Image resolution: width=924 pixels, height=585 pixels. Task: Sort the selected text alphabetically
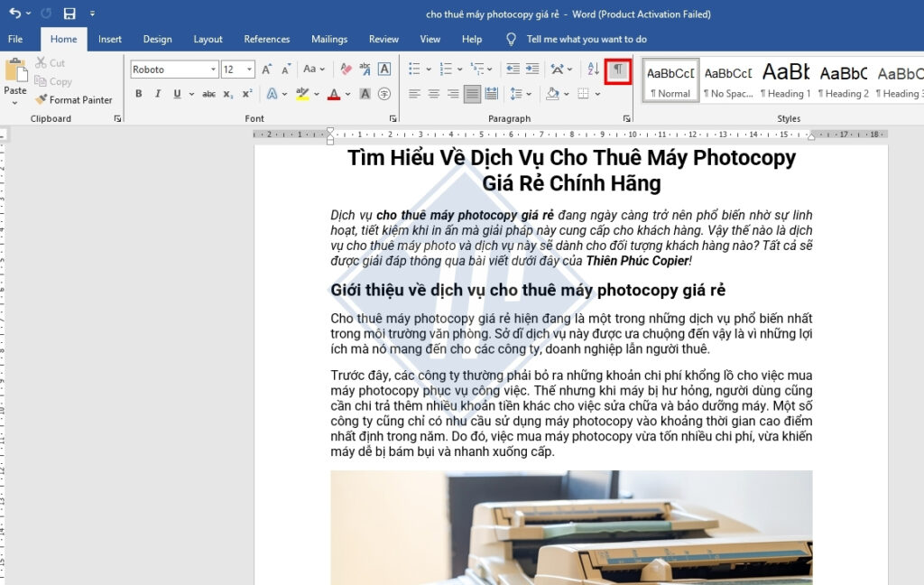594,69
